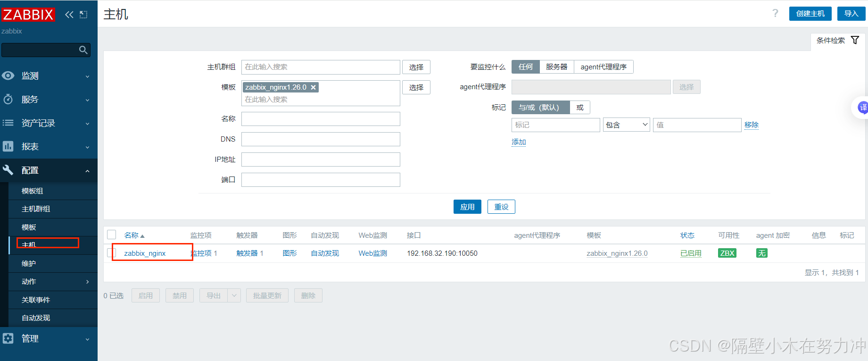This screenshot has width=868, height=361.
Task: Click the DNS filter input
Action: 321,139
